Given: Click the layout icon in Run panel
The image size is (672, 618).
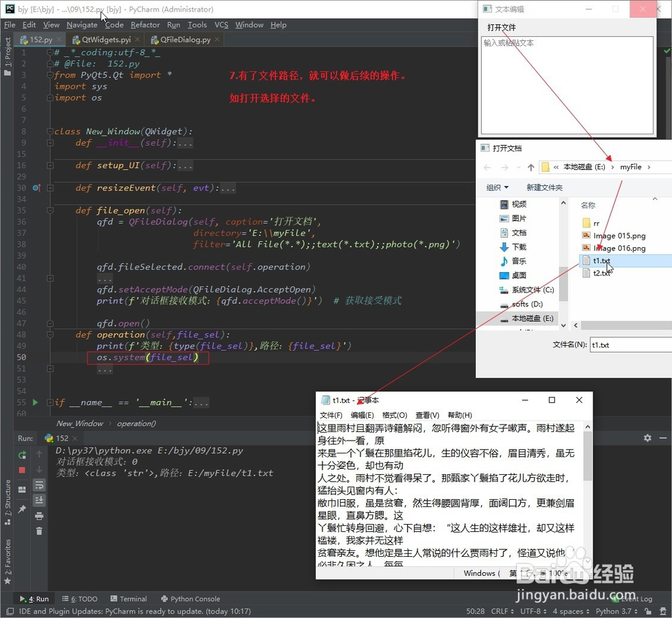Looking at the screenshot, I should click(x=22, y=490).
